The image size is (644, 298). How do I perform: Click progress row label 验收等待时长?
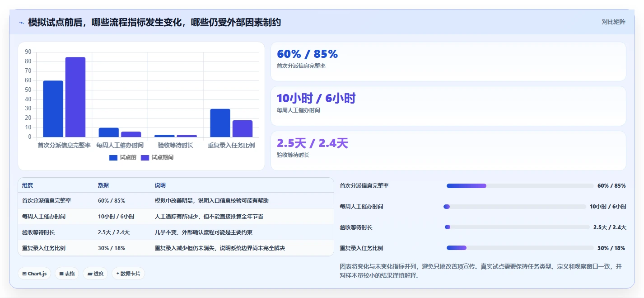coord(356,227)
